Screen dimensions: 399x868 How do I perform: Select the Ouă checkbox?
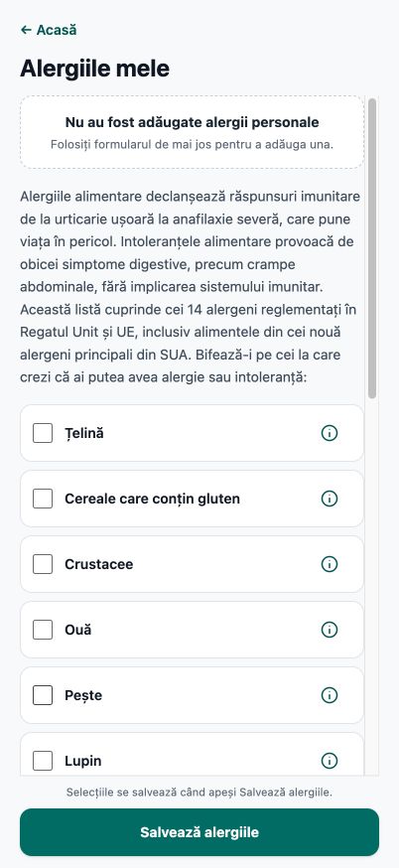click(x=43, y=630)
